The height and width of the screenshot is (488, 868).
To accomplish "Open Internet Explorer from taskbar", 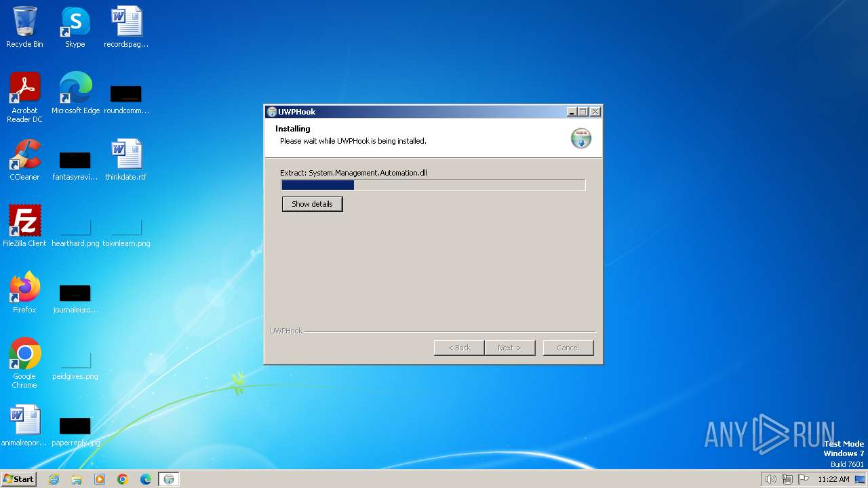I will (54, 479).
